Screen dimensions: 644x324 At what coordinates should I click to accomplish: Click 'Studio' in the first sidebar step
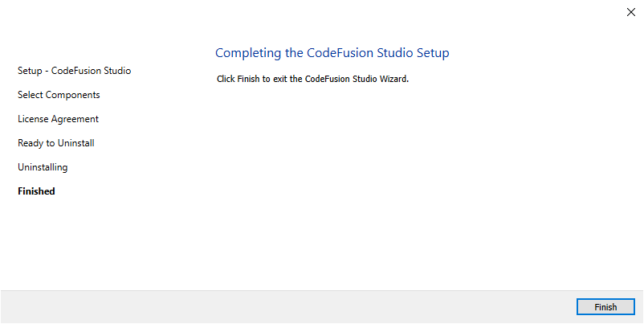(117, 71)
